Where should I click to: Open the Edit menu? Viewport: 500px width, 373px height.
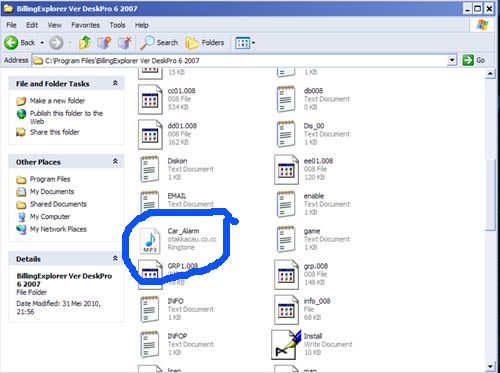tap(32, 25)
